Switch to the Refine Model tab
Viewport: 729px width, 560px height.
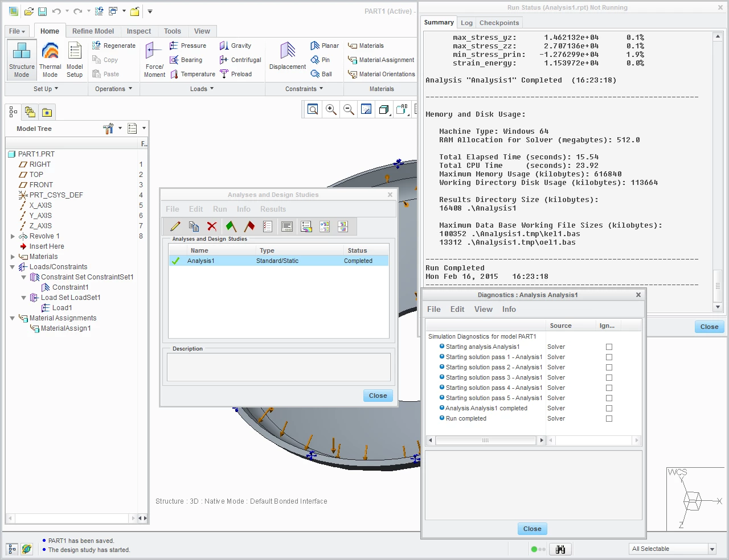(93, 31)
